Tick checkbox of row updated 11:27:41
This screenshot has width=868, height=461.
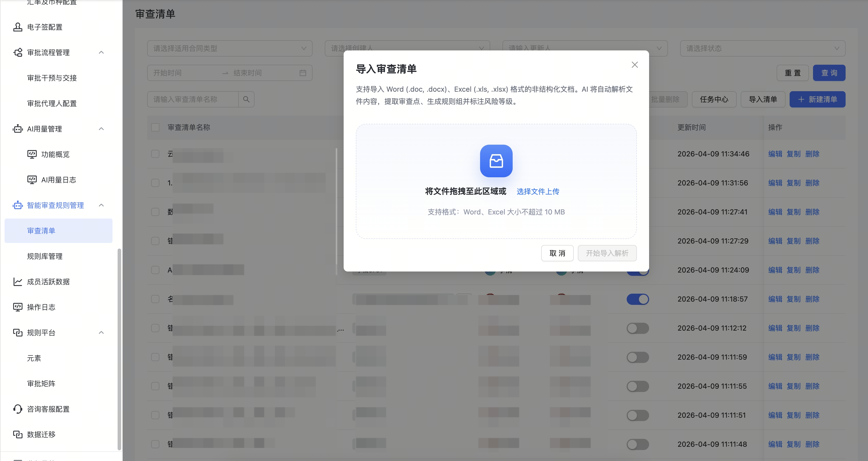point(155,212)
